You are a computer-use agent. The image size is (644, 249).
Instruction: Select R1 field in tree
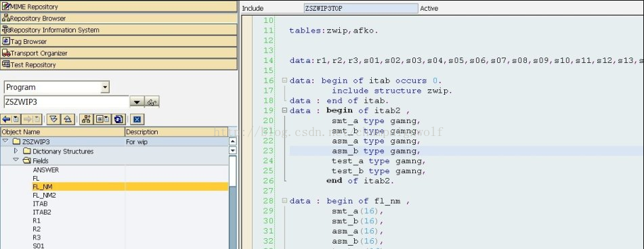tap(37, 221)
